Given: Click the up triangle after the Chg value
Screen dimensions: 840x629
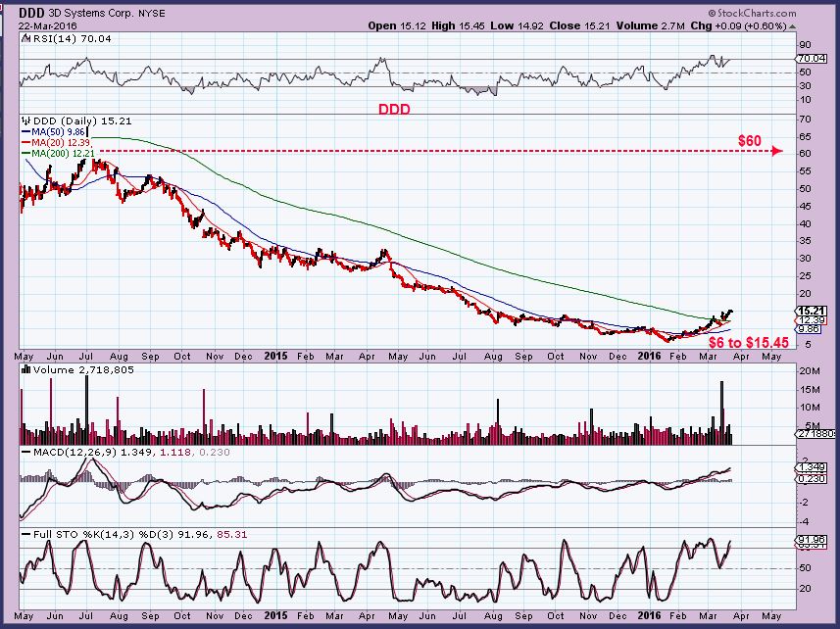Looking at the screenshot, I should [x=792, y=26].
